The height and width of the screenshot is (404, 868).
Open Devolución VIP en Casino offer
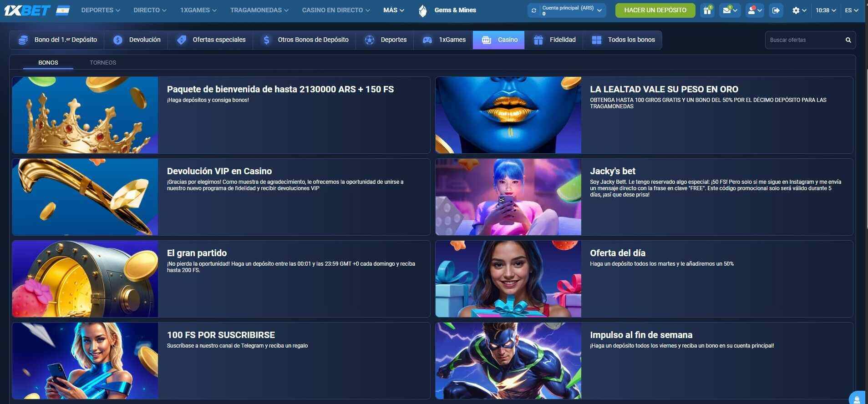(219, 172)
